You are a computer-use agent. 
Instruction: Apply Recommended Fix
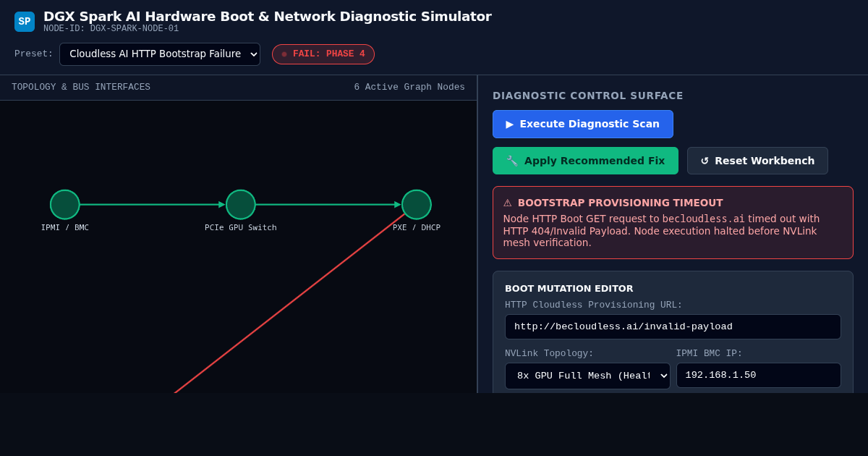tap(585, 161)
